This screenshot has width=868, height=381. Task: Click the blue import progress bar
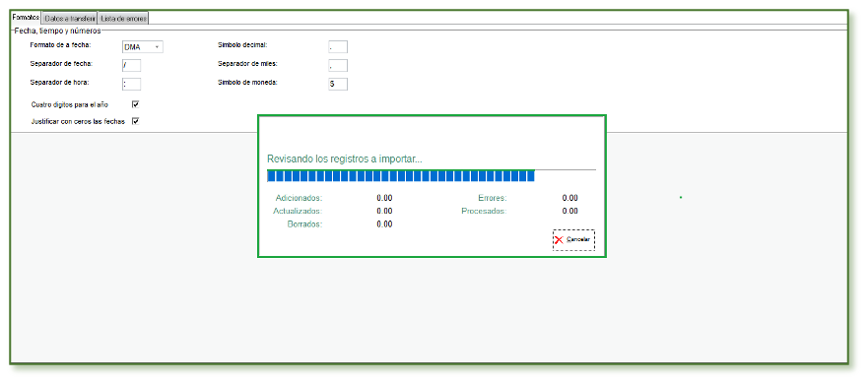401,176
